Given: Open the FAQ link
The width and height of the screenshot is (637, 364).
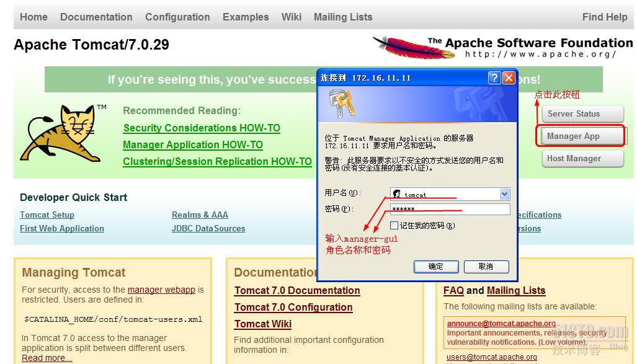Looking at the screenshot, I should [453, 290].
